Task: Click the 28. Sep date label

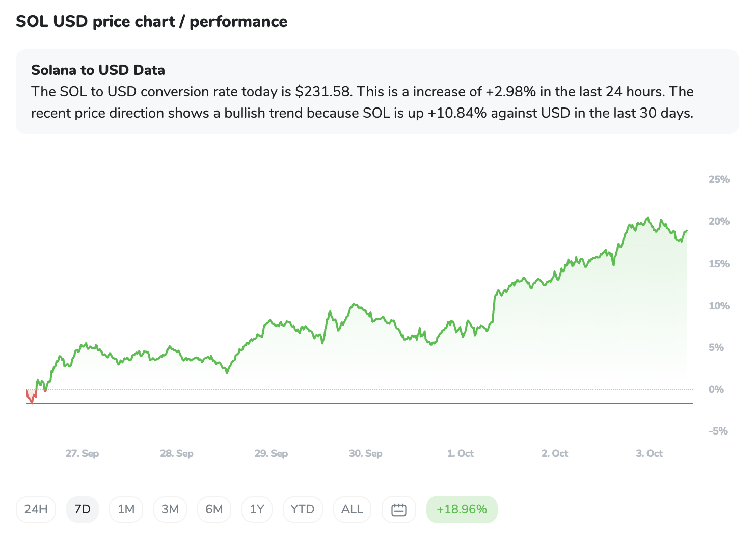Action: 177,453
